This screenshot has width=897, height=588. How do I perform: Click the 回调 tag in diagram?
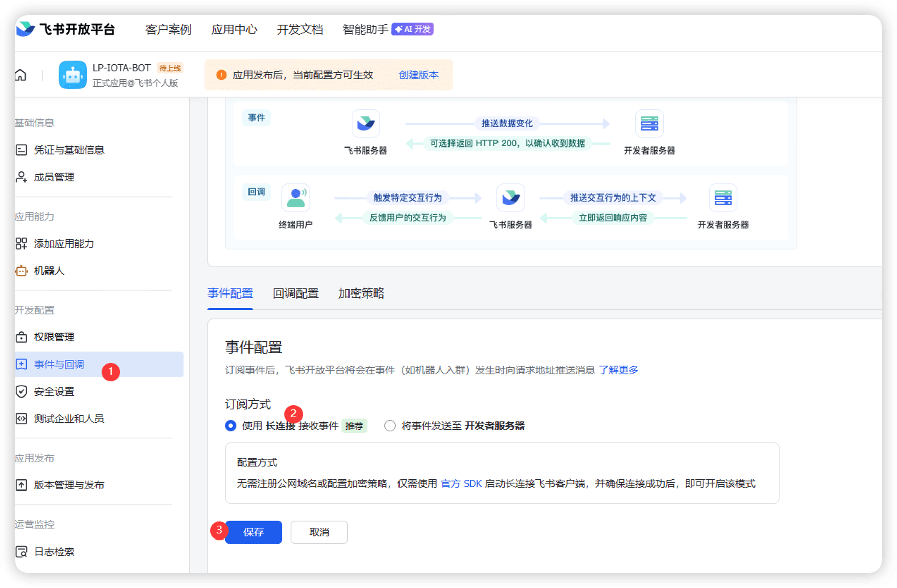point(257,192)
